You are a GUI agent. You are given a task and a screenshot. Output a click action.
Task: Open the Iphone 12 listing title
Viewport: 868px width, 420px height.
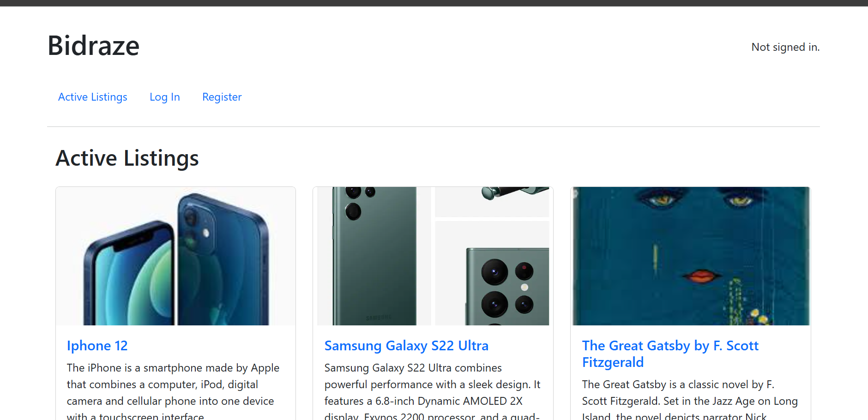point(97,346)
